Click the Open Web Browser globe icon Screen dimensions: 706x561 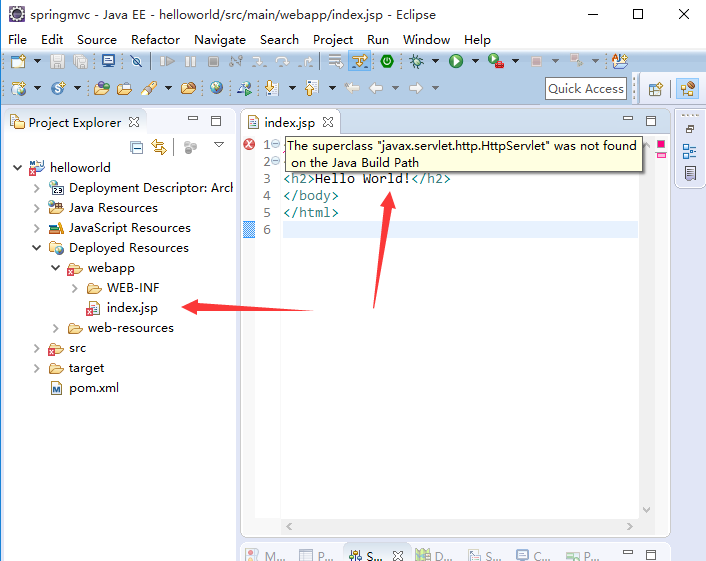(x=216, y=88)
